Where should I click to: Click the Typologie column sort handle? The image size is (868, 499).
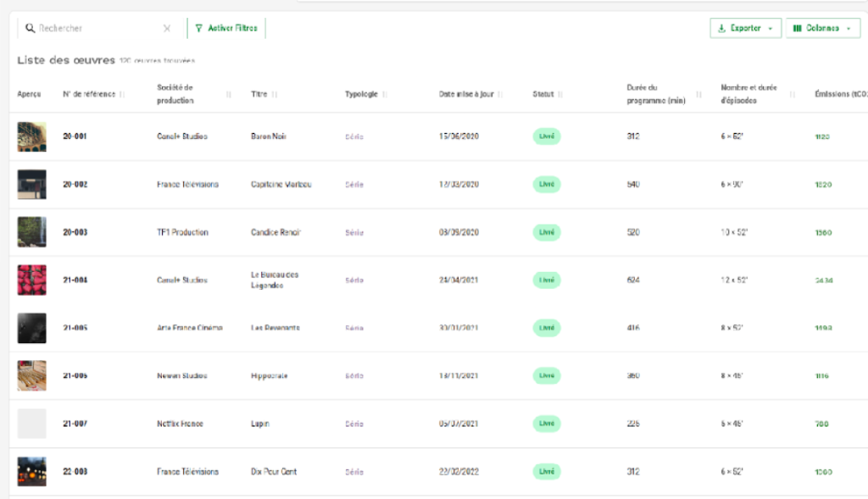click(385, 94)
